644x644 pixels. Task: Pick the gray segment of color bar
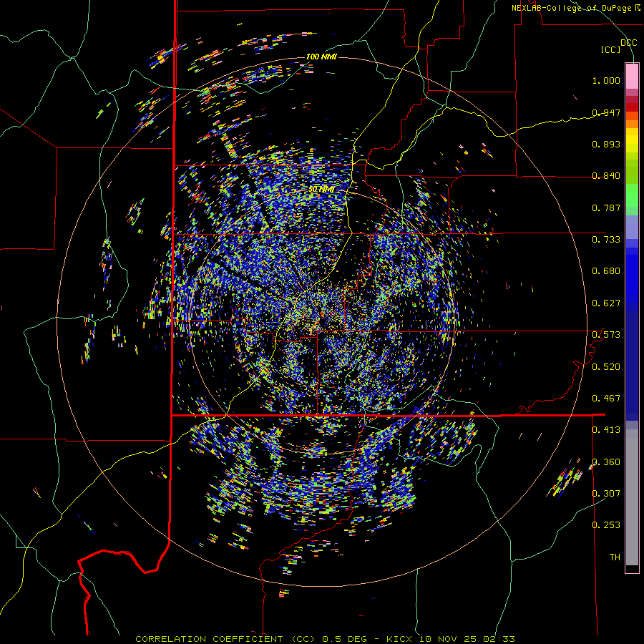[632, 497]
